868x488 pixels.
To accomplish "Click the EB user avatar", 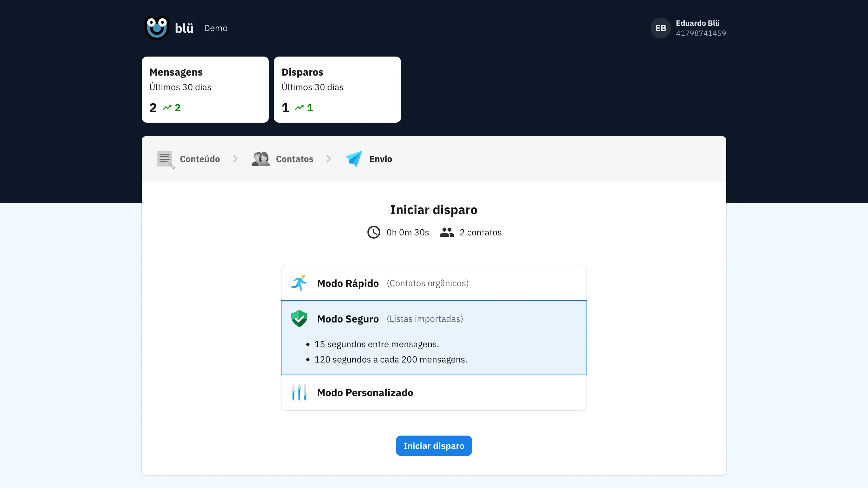I will (661, 28).
